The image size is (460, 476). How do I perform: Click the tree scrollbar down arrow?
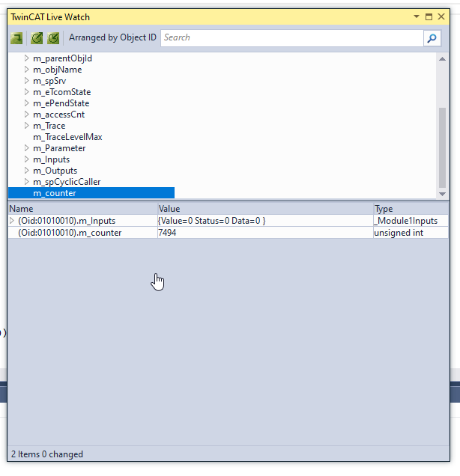click(x=442, y=194)
